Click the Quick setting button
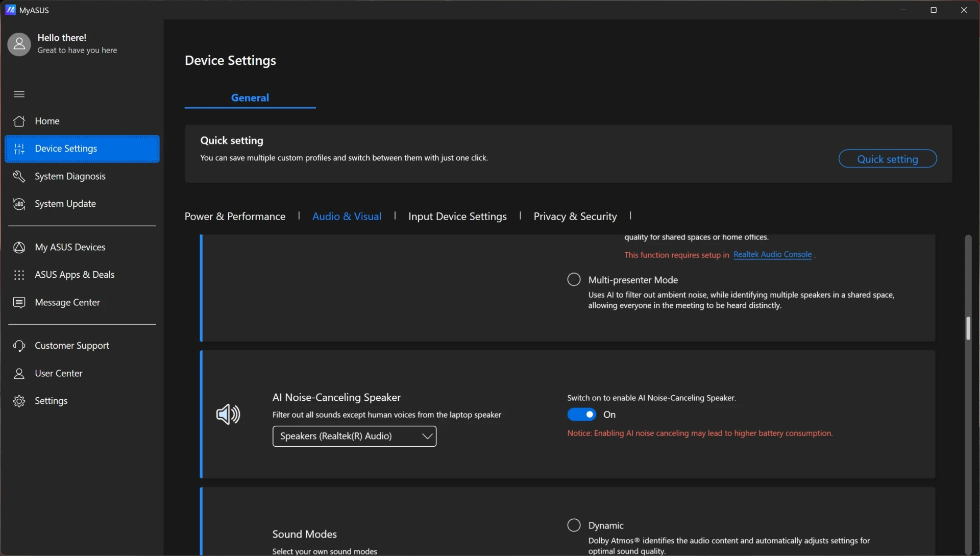 (x=887, y=159)
